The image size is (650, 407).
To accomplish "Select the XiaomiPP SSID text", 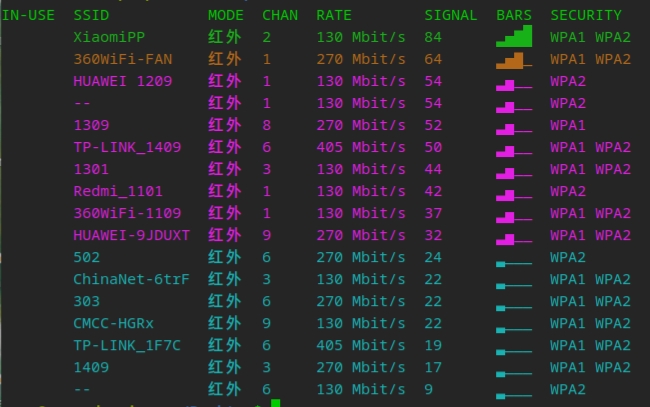I will (x=109, y=37).
